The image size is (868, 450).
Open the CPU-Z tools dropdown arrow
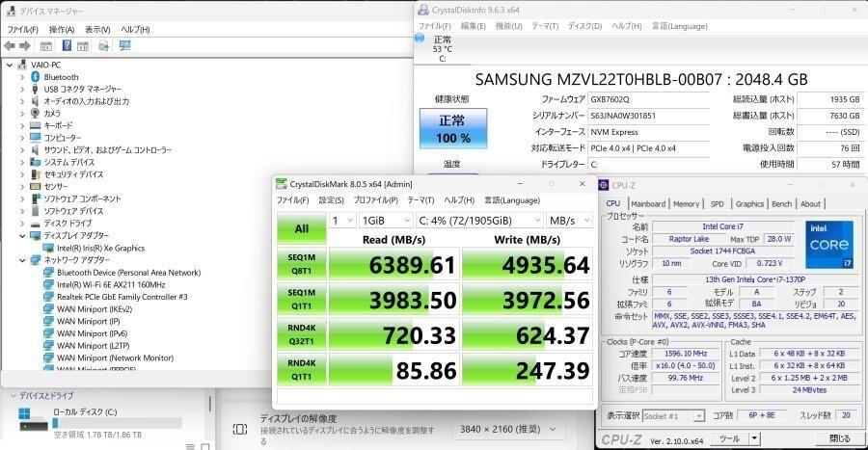click(754, 438)
